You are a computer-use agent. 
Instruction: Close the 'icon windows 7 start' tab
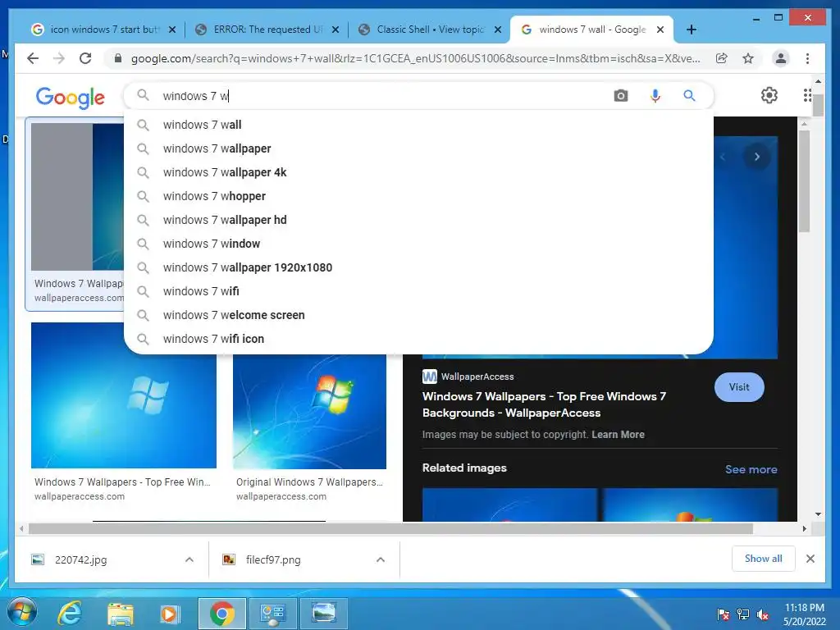[172, 30]
